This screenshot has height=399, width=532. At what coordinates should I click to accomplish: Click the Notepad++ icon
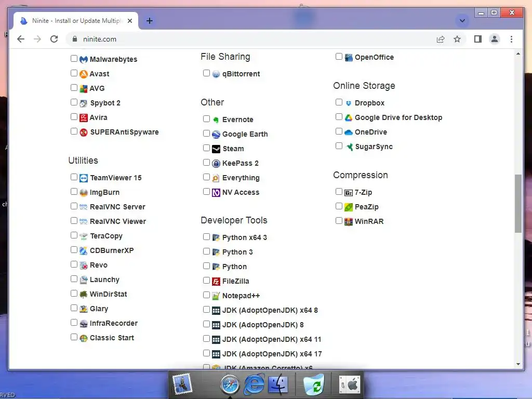(216, 296)
